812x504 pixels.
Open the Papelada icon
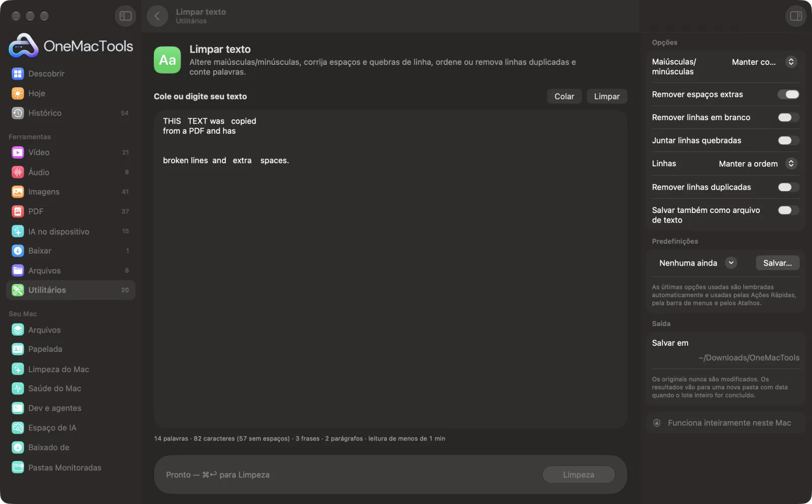[18, 349]
